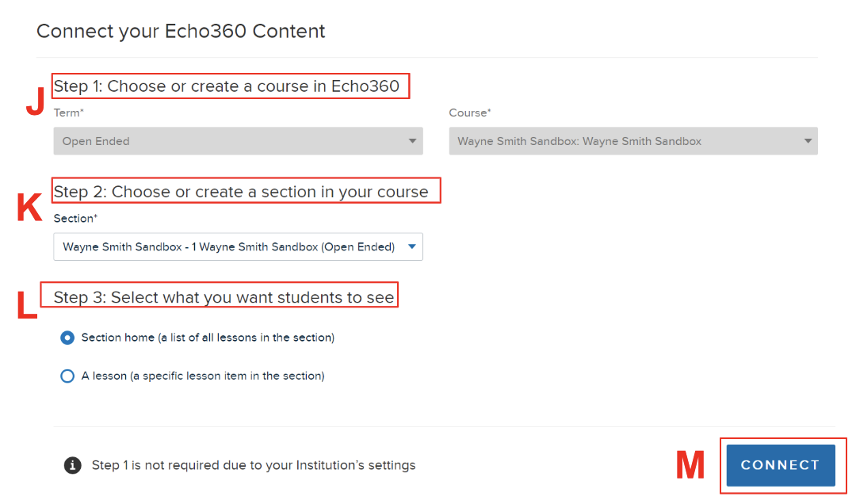Select the Section home radio button
This screenshot has height=504, width=856.
pyautogui.click(x=67, y=338)
